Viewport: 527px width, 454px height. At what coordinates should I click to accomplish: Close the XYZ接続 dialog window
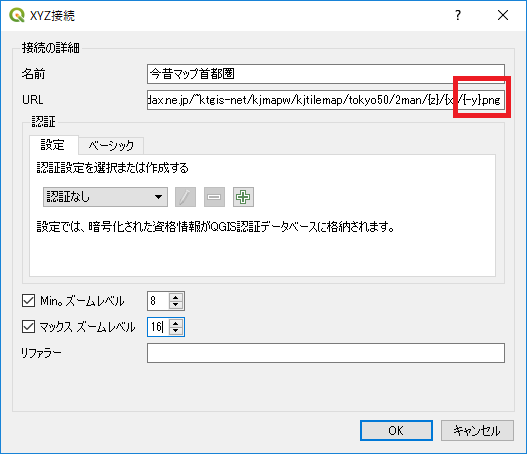coord(503,15)
